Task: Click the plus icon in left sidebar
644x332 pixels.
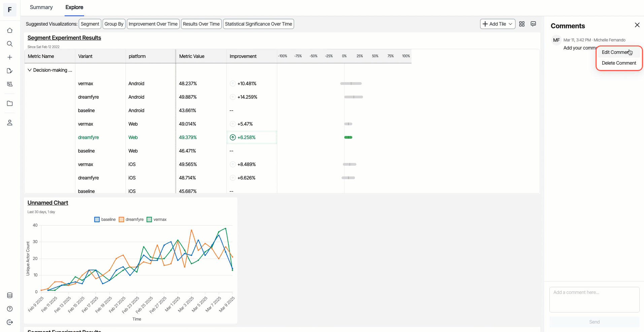Action: (x=10, y=57)
